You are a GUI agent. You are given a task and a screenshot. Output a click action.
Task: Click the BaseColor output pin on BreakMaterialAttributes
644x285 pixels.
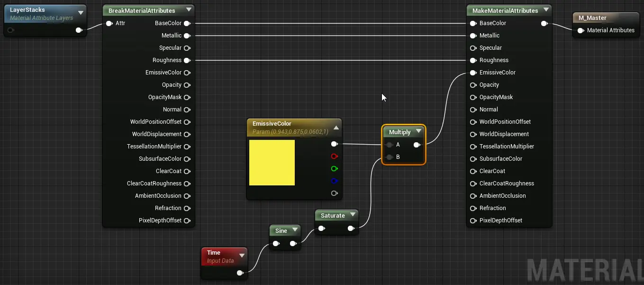tap(187, 23)
